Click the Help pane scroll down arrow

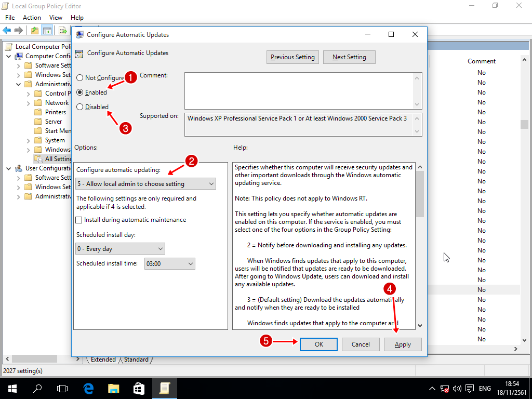point(420,326)
